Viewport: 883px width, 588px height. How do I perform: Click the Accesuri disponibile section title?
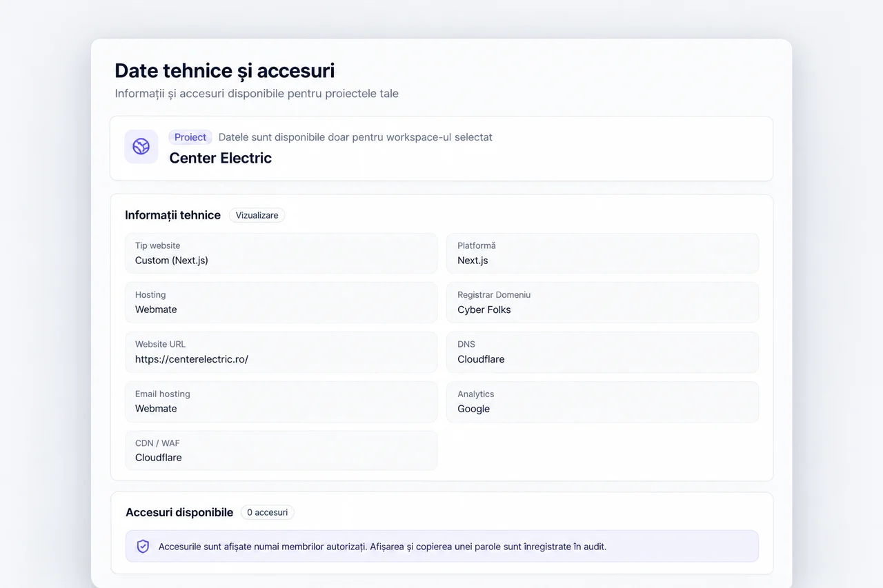tap(179, 512)
